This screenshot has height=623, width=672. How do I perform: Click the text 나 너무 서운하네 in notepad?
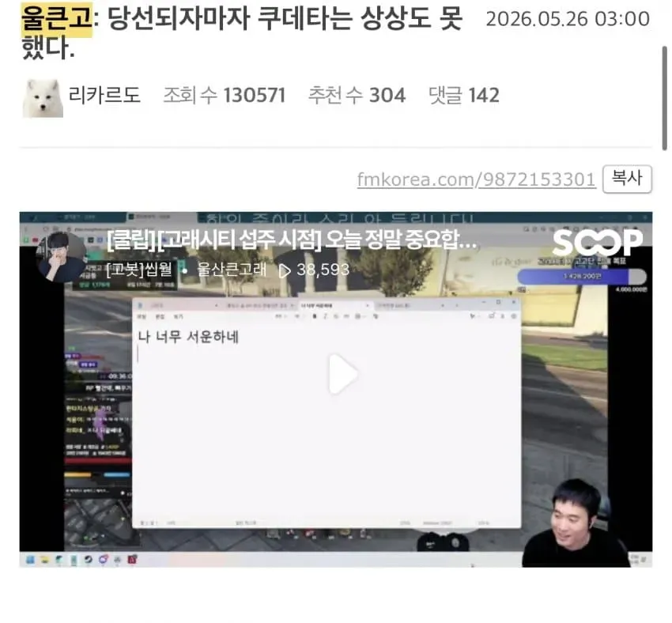pyautogui.click(x=188, y=337)
